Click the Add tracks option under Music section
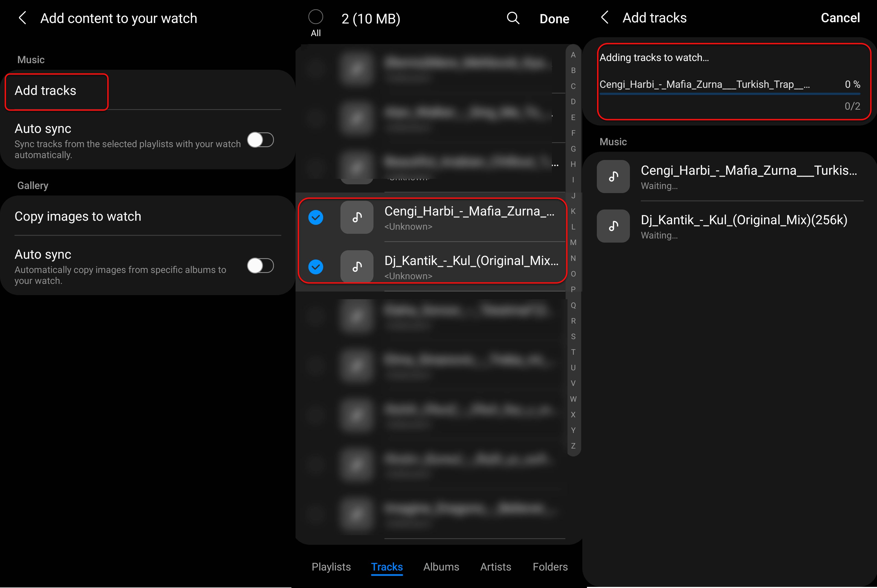The height and width of the screenshot is (588, 877). (46, 91)
